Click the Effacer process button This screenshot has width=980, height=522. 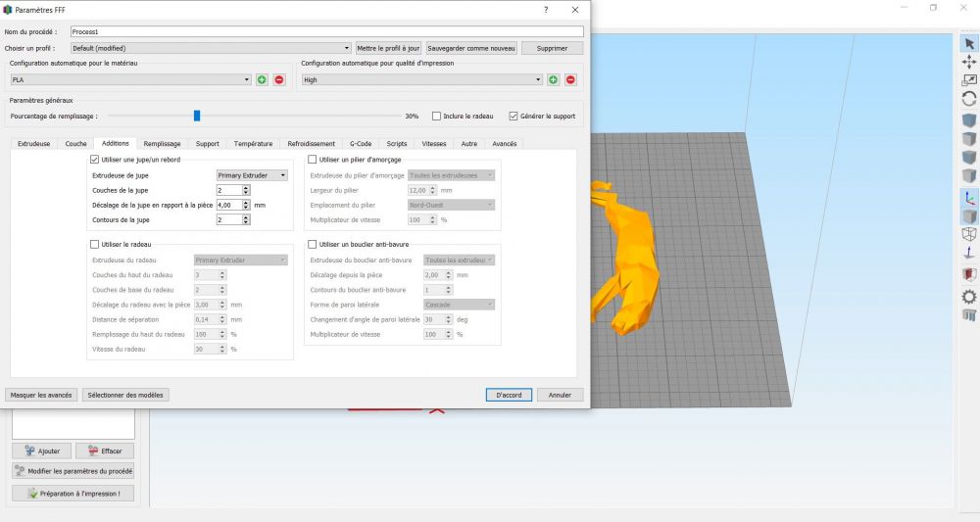[105, 451]
